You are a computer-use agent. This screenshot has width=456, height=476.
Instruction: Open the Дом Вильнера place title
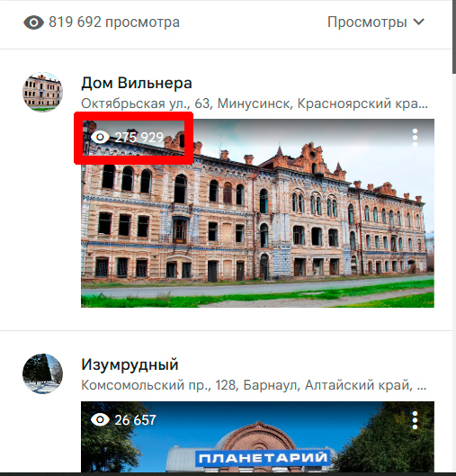pos(137,83)
